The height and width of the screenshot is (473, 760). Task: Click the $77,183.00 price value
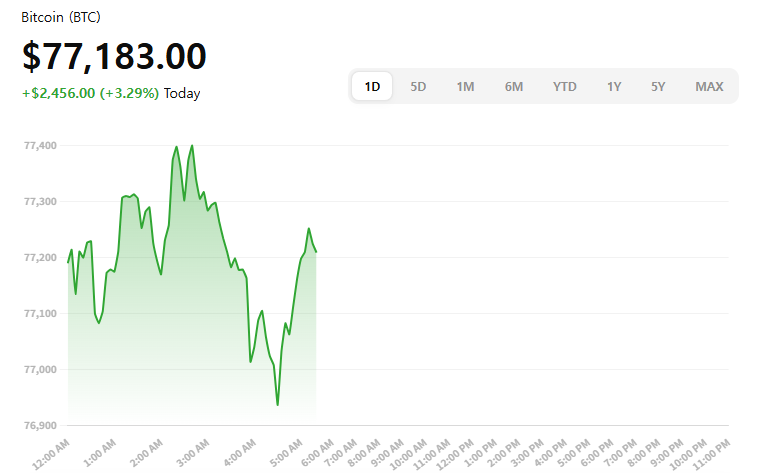click(x=114, y=57)
